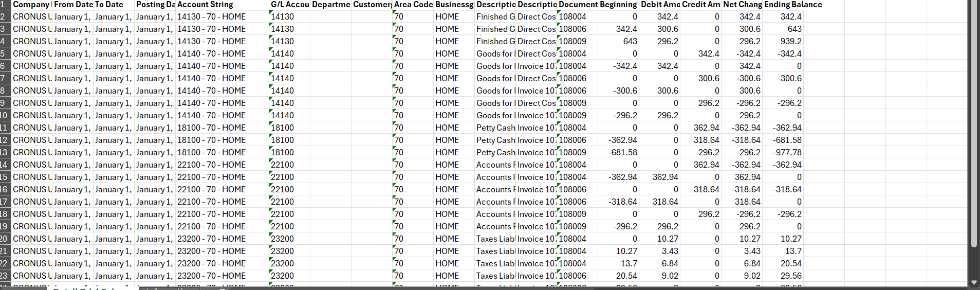Click CRONUS company cell in row 8

(x=32, y=90)
